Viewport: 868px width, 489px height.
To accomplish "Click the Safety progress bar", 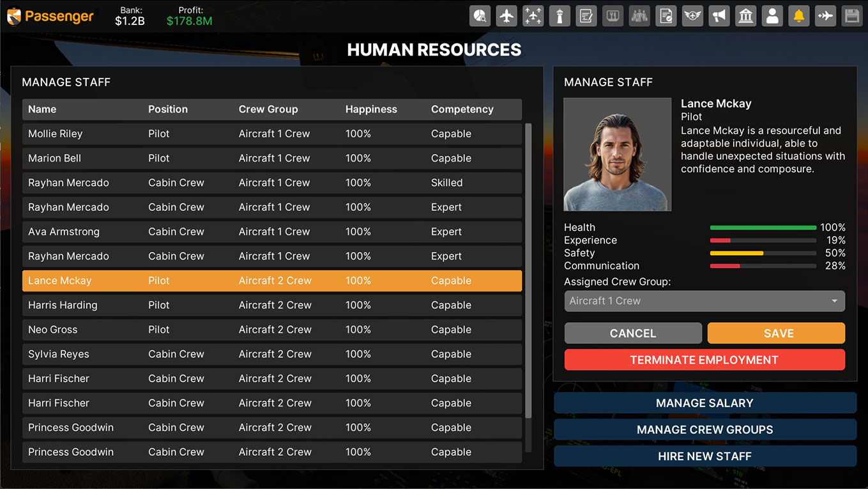I will (x=763, y=253).
